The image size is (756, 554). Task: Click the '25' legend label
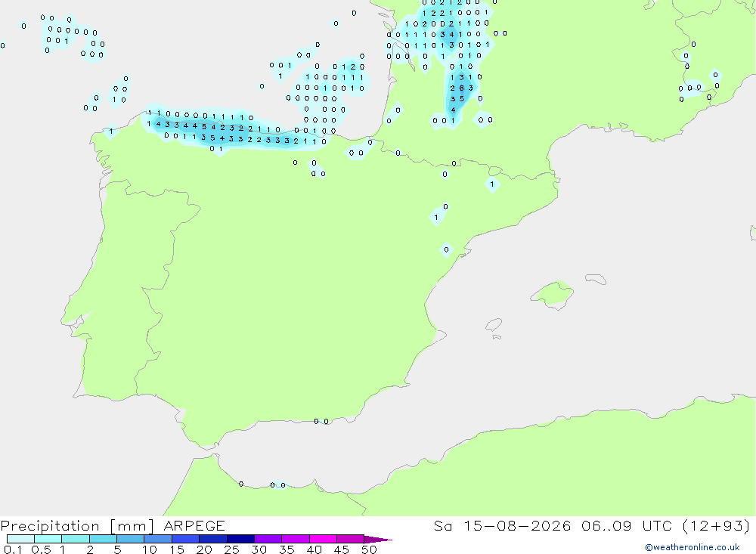[x=232, y=549]
